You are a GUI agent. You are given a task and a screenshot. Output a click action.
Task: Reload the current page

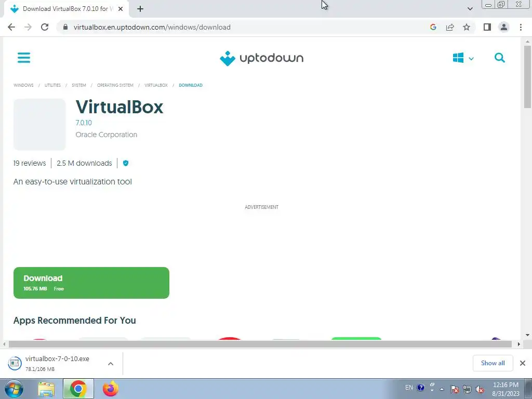point(45,27)
